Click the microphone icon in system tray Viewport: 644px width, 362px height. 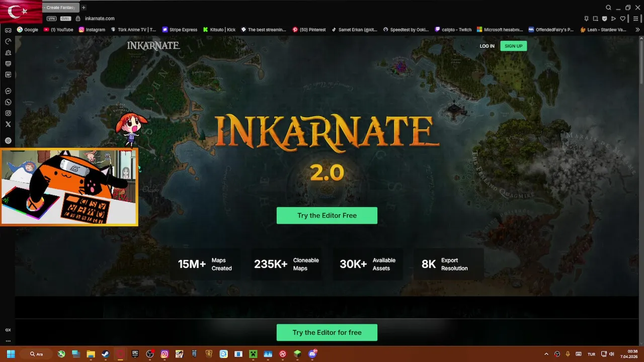click(568, 354)
